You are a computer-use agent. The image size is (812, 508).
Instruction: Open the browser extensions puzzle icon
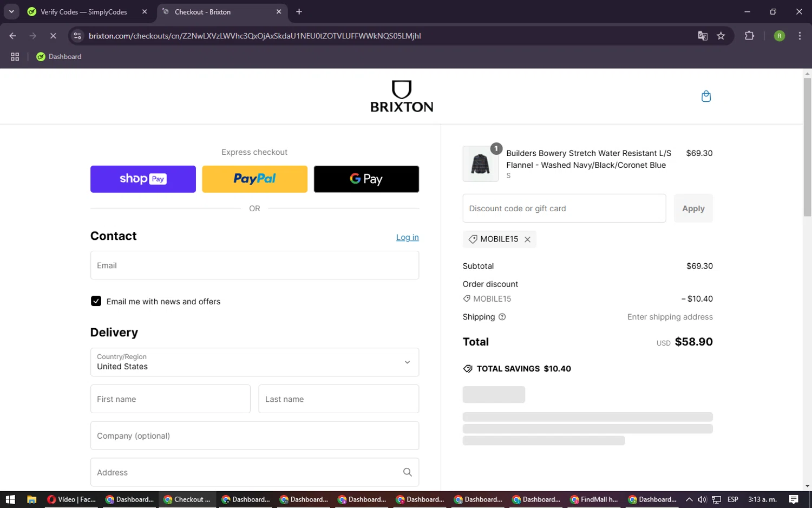coord(749,36)
